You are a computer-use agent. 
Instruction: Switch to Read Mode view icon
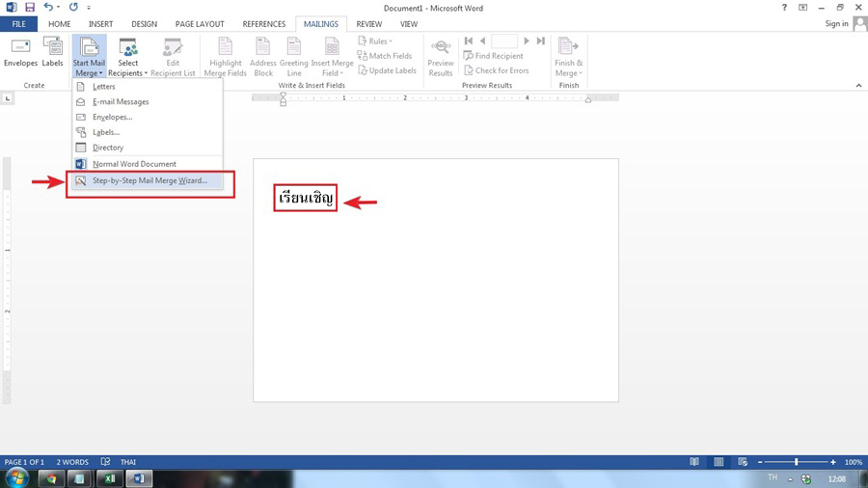point(694,461)
